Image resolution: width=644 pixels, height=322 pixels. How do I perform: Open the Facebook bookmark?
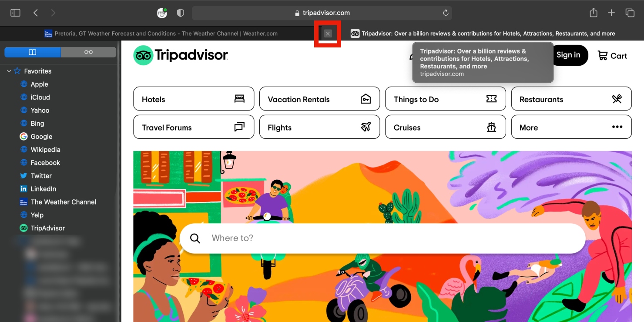click(x=45, y=163)
